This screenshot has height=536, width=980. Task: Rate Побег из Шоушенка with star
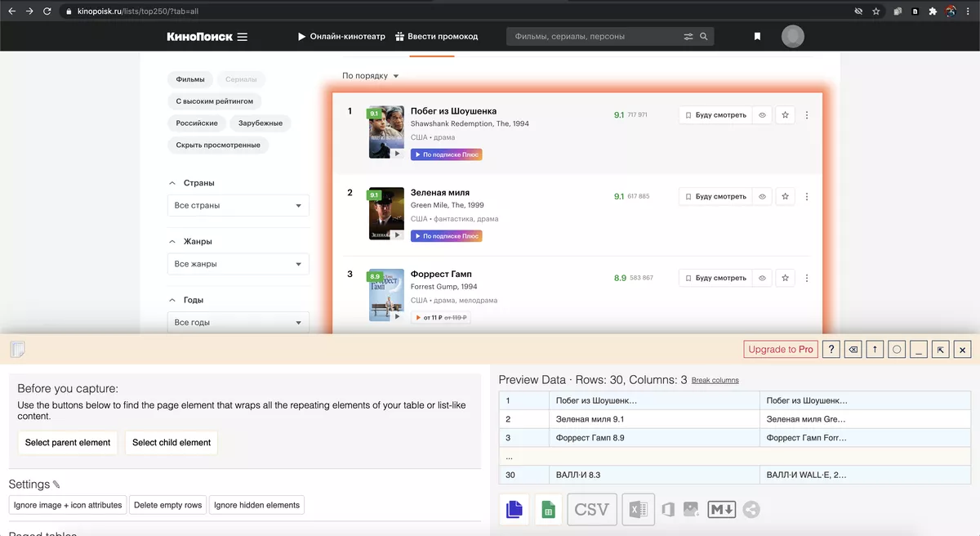tap(786, 115)
